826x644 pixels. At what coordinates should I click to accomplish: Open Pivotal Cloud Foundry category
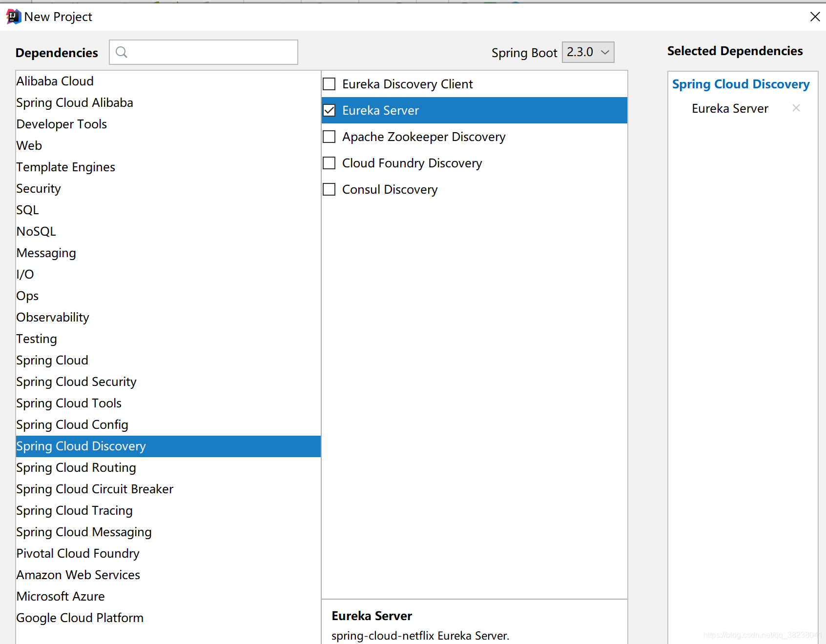coord(168,553)
